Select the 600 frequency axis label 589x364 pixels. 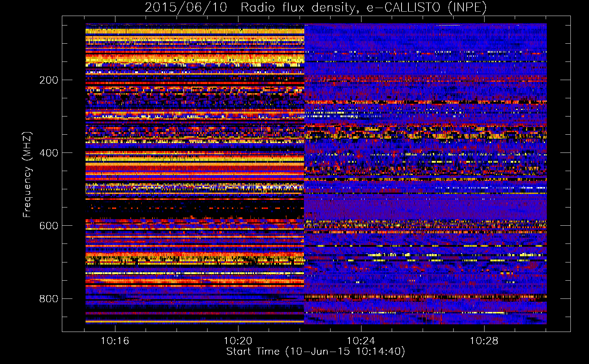click(49, 226)
